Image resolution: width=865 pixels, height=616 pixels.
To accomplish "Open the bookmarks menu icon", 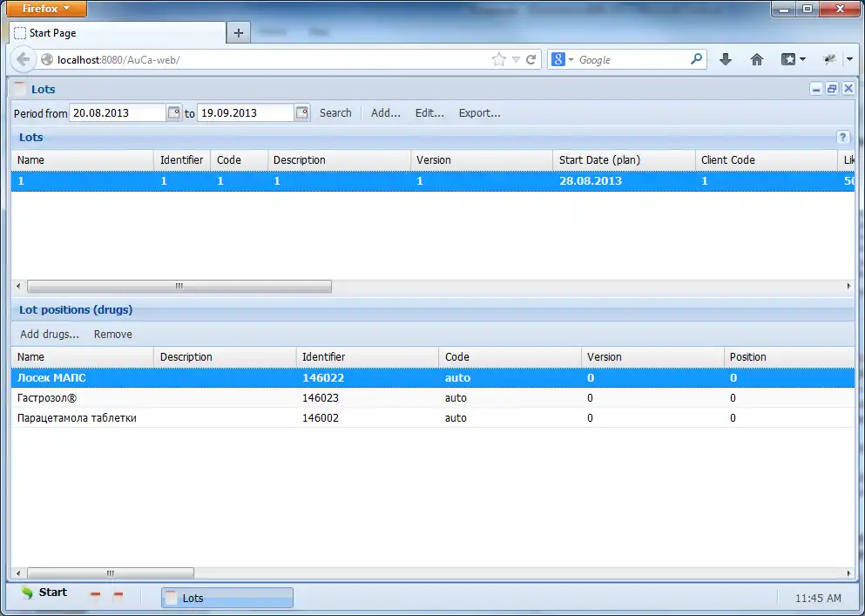I will point(794,59).
